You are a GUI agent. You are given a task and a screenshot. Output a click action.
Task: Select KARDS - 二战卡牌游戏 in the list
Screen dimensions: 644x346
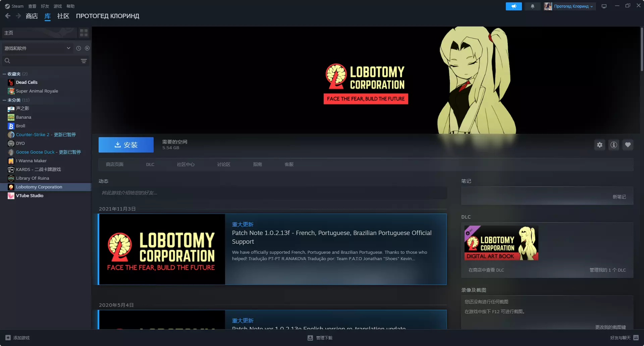[x=46, y=170]
